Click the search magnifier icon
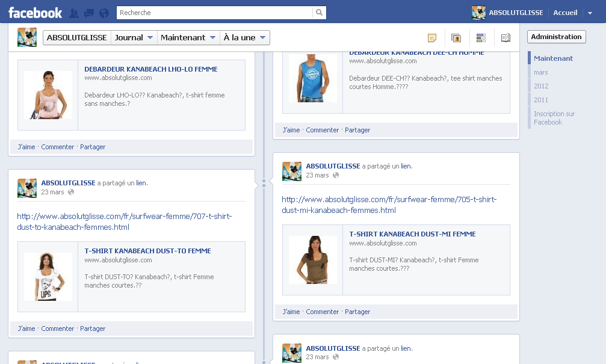Image resolution: width=606 pixels, height=364 pixels. pos(319,13)
